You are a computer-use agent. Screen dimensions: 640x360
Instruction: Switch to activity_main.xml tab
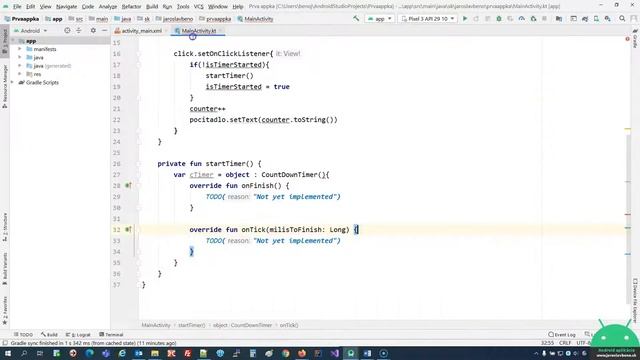point(141,31)
